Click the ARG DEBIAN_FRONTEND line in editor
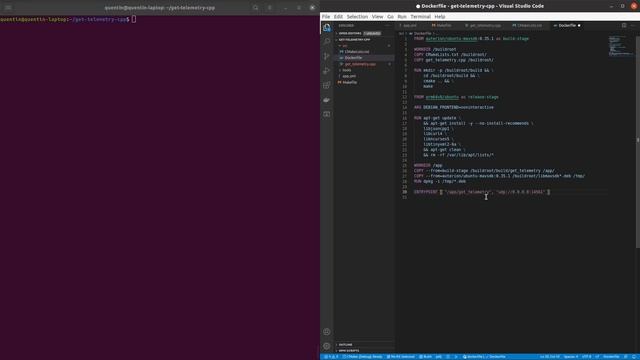The height and width of the screenshot is (360, 640). pos(453,107)
